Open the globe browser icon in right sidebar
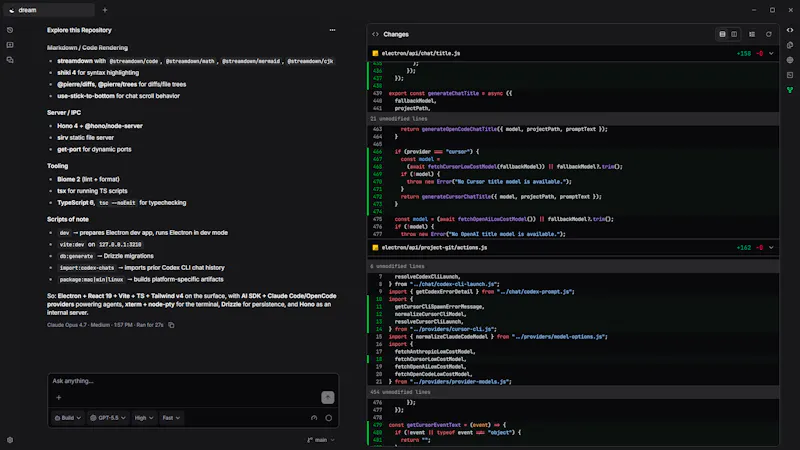This screenshot has width=800, height=450. 790,60
